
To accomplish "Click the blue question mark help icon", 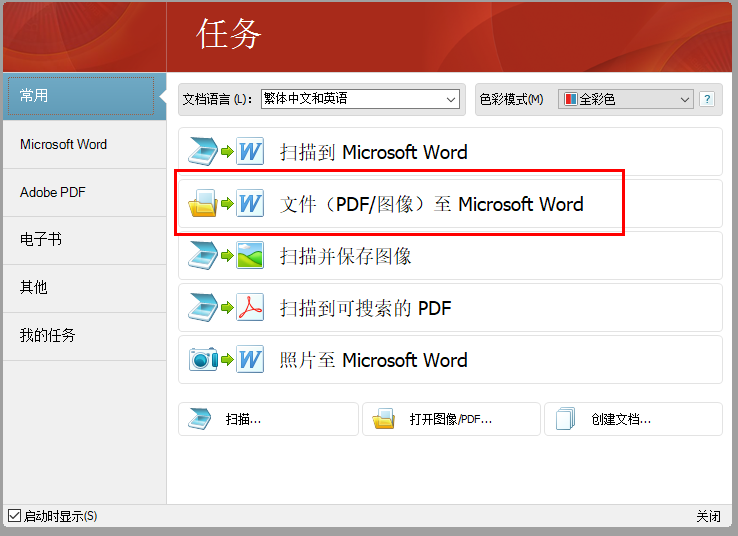I will click(706, 99).
